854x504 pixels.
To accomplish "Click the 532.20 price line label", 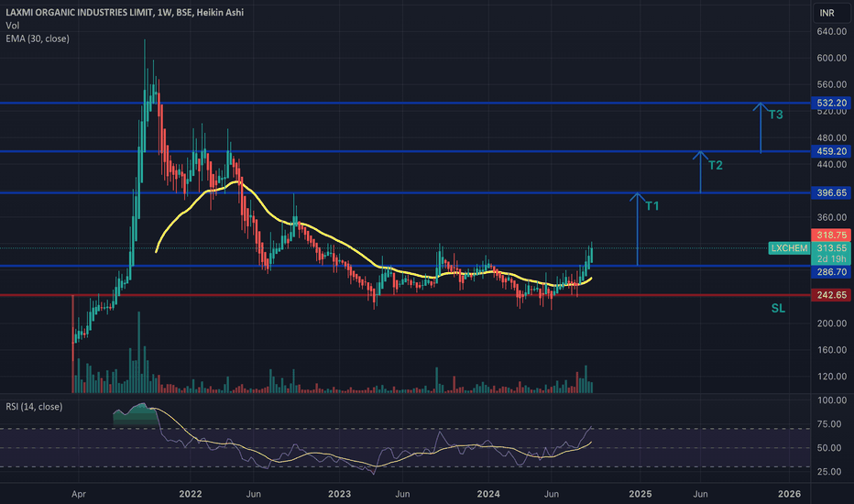I will (x=831, y=103).
